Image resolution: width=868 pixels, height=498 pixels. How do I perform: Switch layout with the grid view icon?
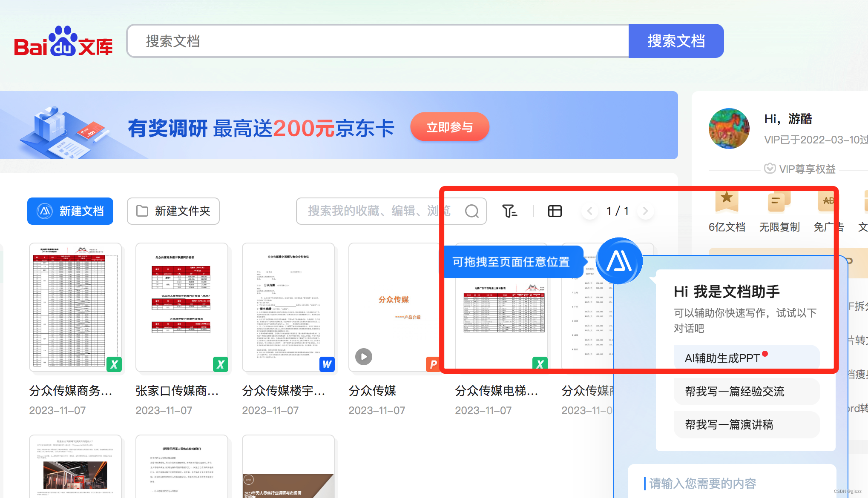tap(555, 211)
